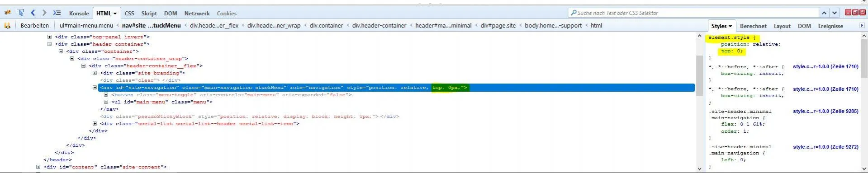Select the div class clear row
Image resolution: width=868 pixels, height=173 pixels.
[x=140, y=80]
